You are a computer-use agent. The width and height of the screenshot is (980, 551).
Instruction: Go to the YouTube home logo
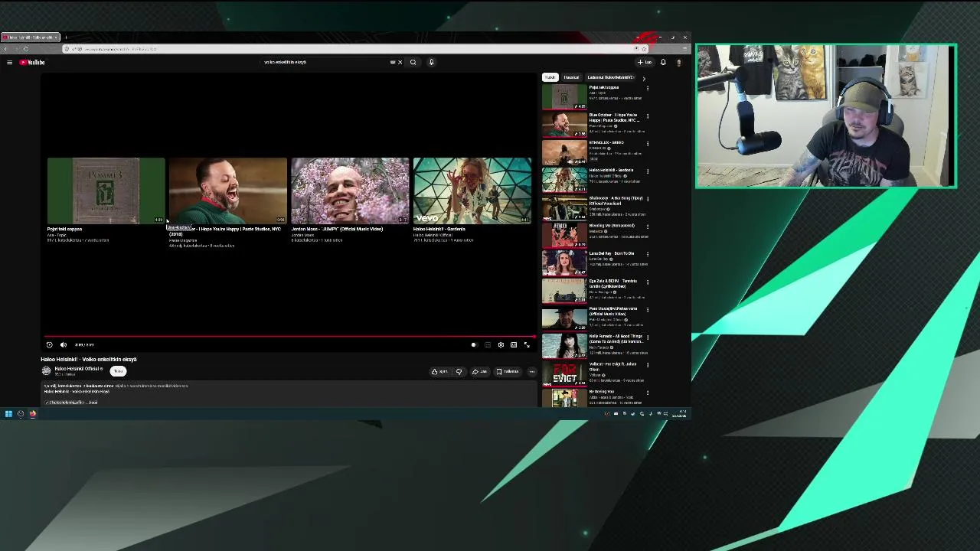32,62
